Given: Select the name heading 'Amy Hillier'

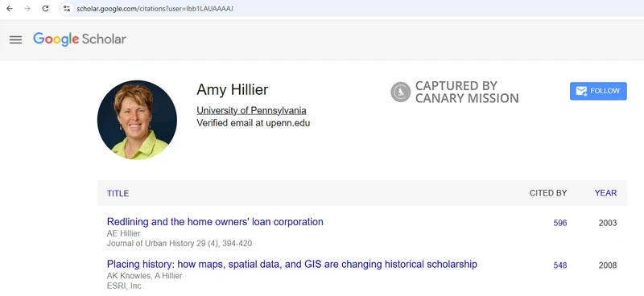Looking at the screenshot, I should (x=233, y=89).
